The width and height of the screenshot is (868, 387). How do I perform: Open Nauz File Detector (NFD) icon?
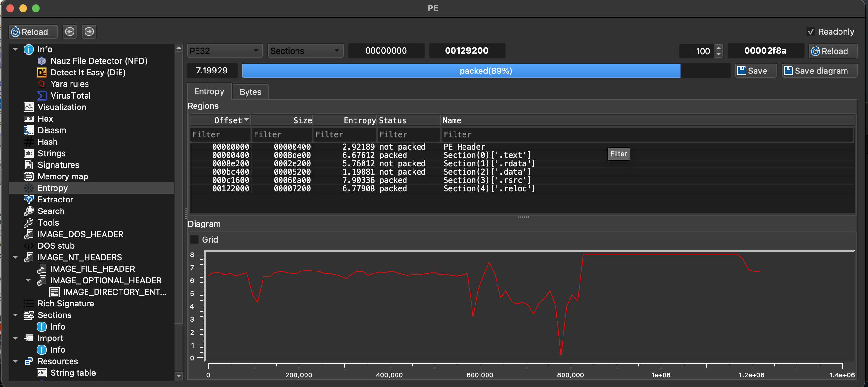(41, 61)
